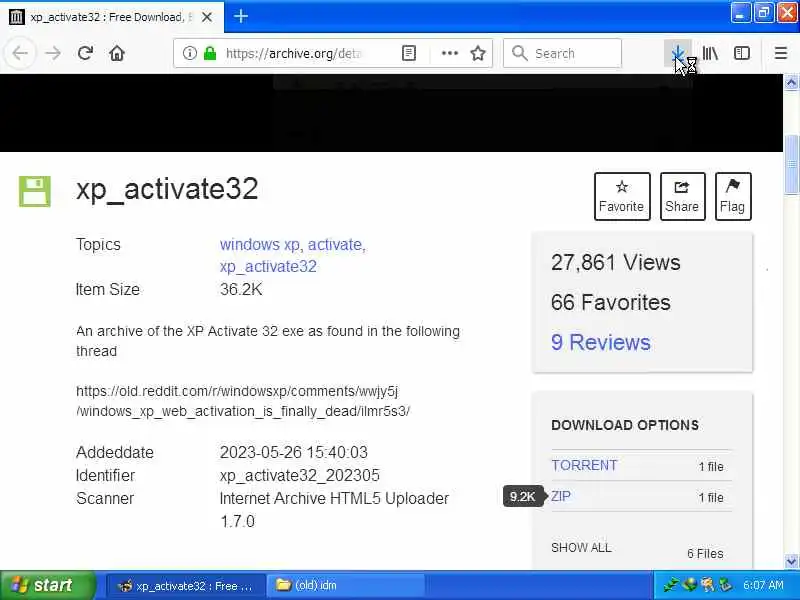
Task: Jump to the 9 Reviews link
Action: (x=601, y=342)
